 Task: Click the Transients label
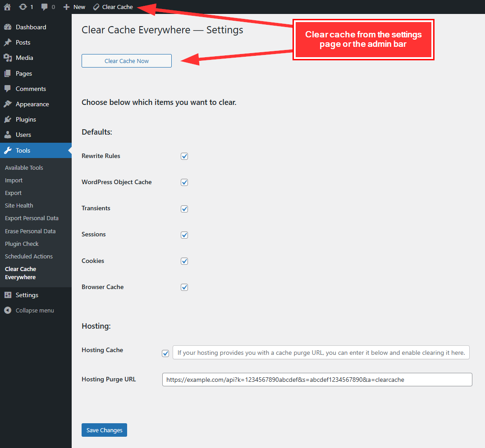coord(96,208)
